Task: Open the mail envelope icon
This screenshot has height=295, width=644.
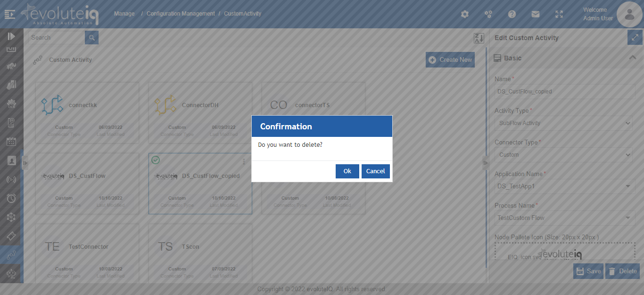Action: [536, 14]
